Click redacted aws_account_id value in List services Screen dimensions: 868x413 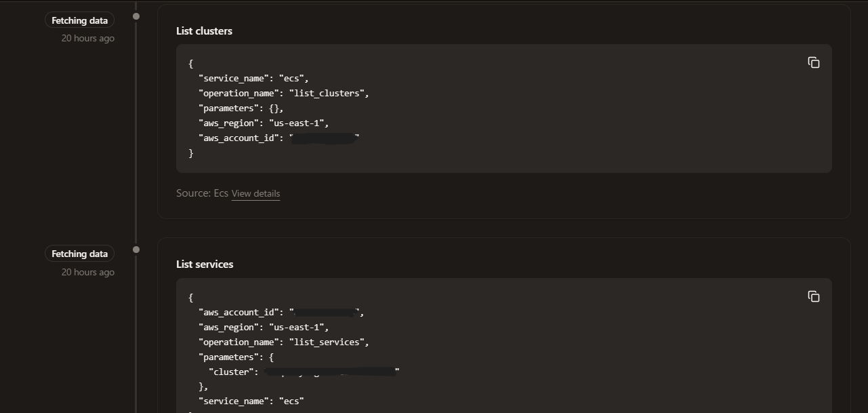click(x=327, y=313)
